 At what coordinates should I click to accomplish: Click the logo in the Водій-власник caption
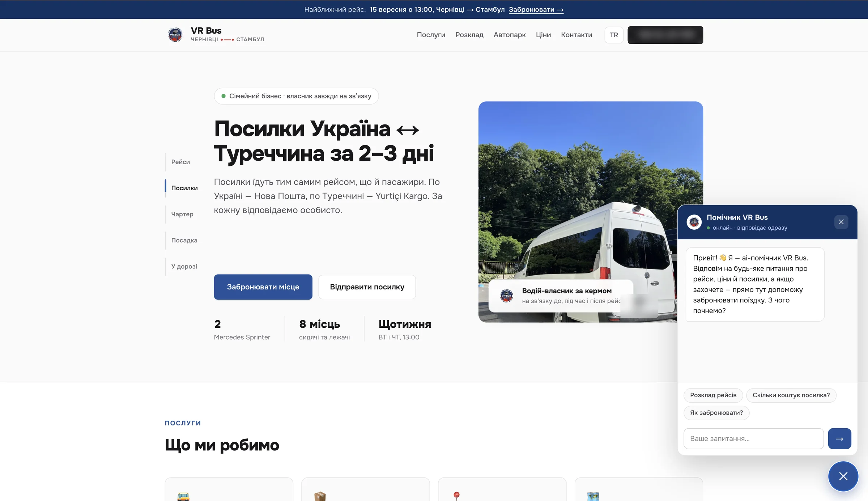pyautogui.click(x=506, y=296)
